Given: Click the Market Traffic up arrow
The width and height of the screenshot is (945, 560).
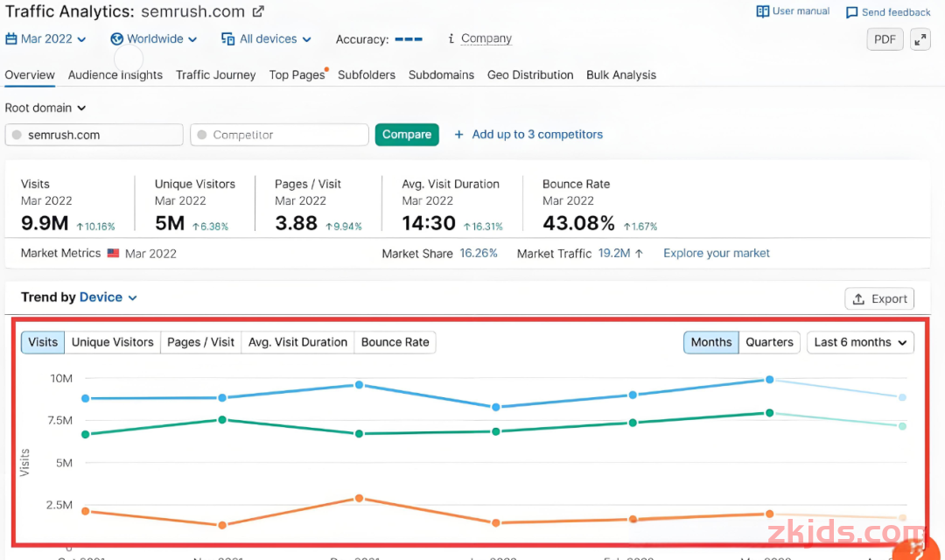Looking at the screenshot, I should point(639,254).
